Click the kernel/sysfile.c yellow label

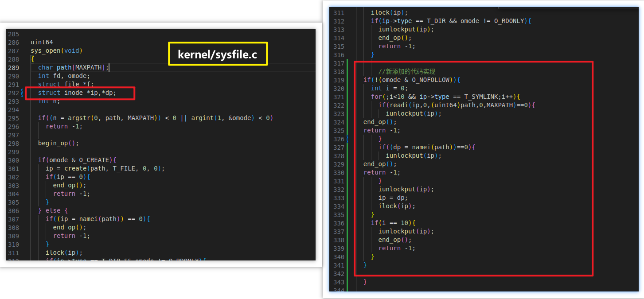[x=218, y=54]
